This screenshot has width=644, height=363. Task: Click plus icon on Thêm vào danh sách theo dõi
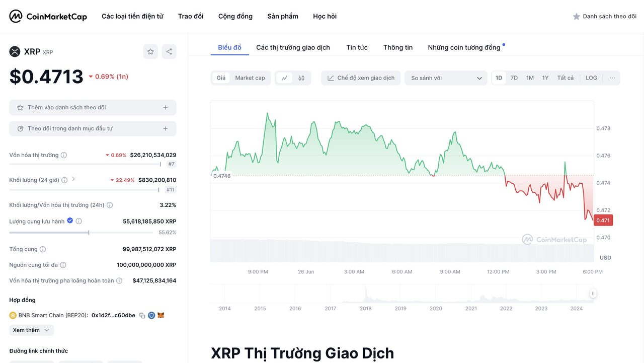pyautogui.click(x=166, y=107)
